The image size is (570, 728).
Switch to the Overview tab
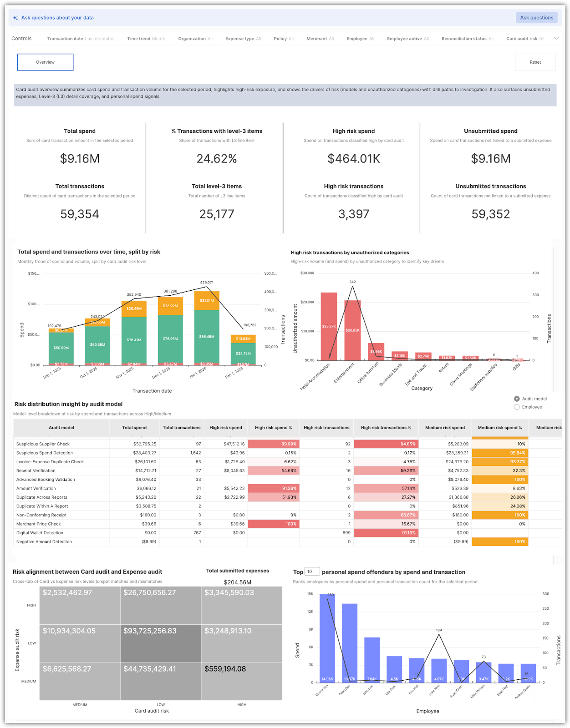46,62
